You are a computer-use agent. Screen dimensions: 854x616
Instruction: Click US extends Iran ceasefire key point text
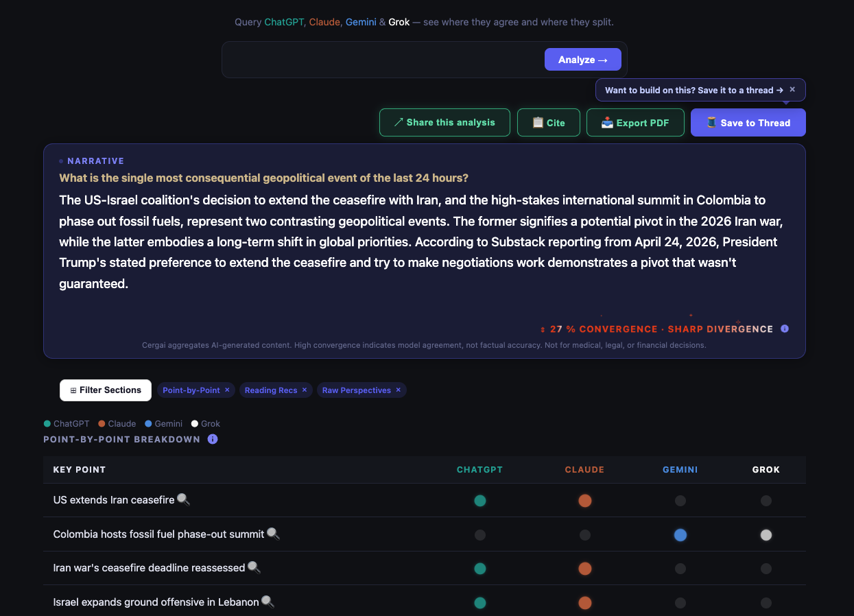tap(114, 500)
